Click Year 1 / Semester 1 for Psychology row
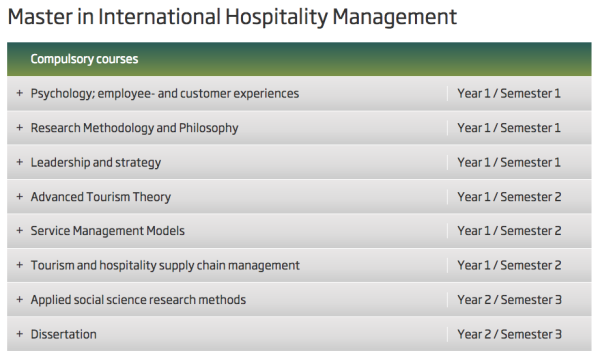 509,93
